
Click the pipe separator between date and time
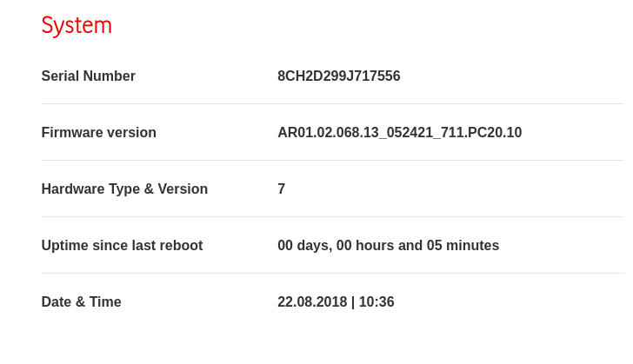[x=353, y=302]
